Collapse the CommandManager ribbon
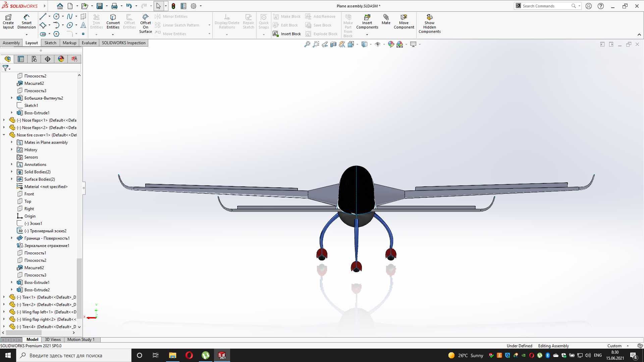644x362 pixels. click(639, 35)
